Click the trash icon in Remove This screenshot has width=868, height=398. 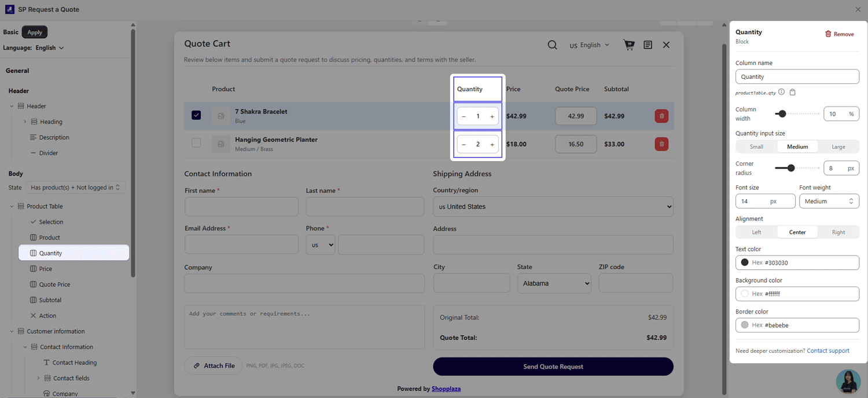coord(828,34)
